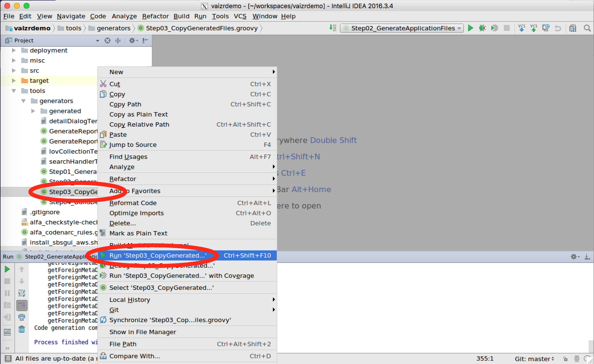Update project using the VCS down-arrow icon
The height and width of the screenshot is (364, 594).
coord(522,28)
